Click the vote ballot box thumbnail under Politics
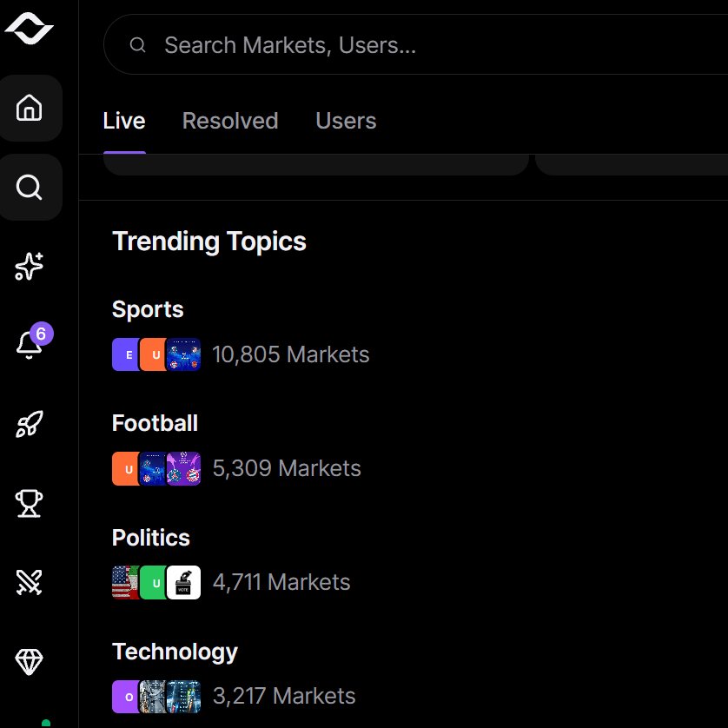 click(x=184, y=582)
